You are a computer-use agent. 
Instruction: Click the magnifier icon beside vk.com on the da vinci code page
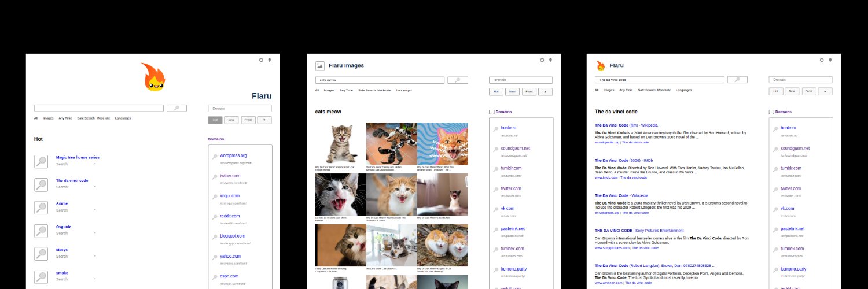(775, 210)
